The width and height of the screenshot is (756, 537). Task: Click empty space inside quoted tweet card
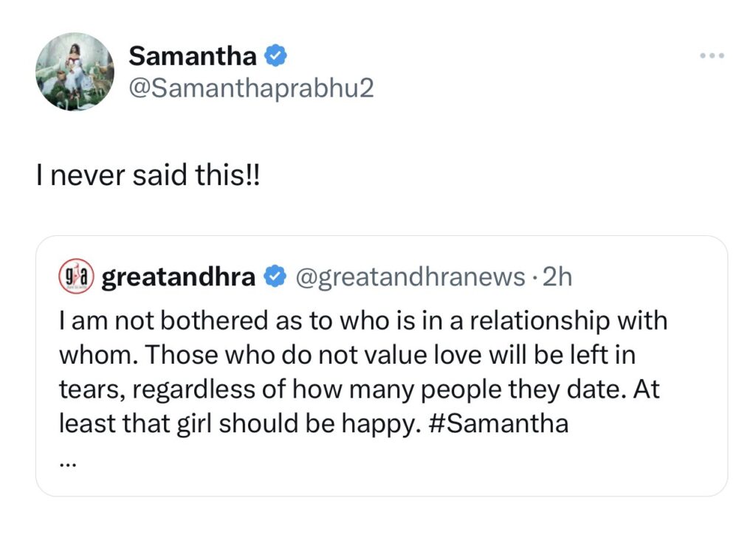click(443, 465)
